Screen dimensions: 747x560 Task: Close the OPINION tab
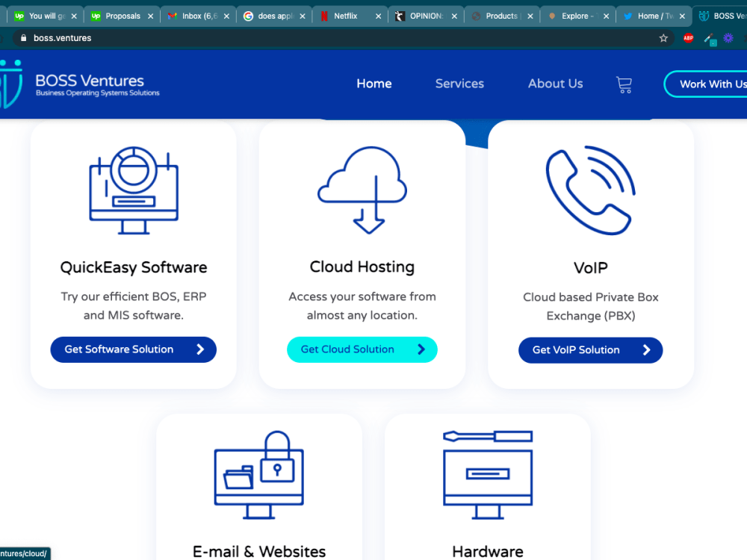click(x=454, y=16)
